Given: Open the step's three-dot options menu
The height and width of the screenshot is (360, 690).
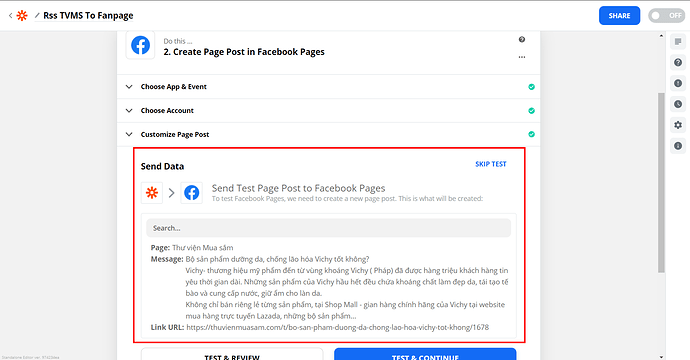Looking at the screenshot, I should (521, 57).
